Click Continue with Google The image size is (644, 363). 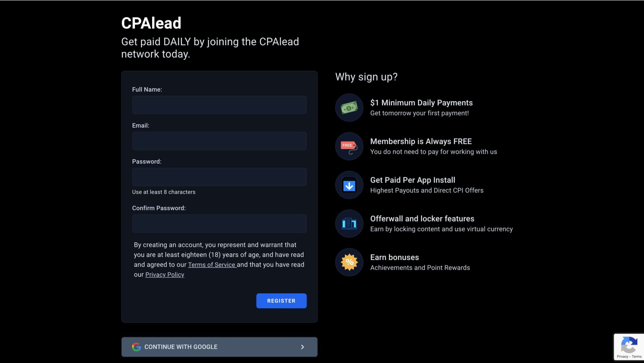pyautogui.click(x=219, y=347)
